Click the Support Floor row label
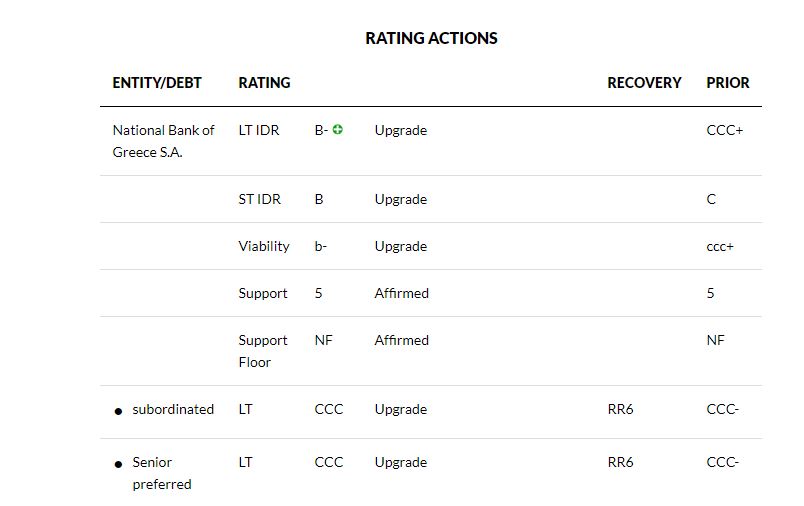Viewport: 804px width, 506px height. (x=263, y=351)
